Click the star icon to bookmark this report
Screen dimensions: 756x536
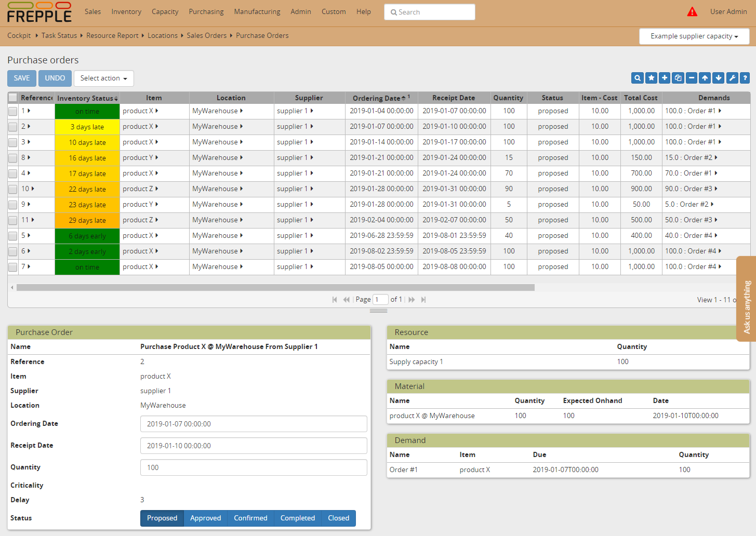click(x=651, y=77)
